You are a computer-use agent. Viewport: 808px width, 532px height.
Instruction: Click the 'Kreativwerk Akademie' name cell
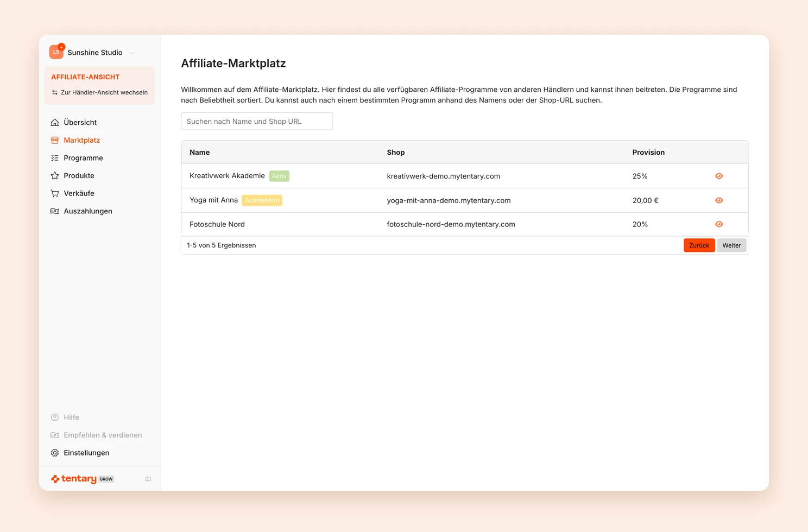227,176
